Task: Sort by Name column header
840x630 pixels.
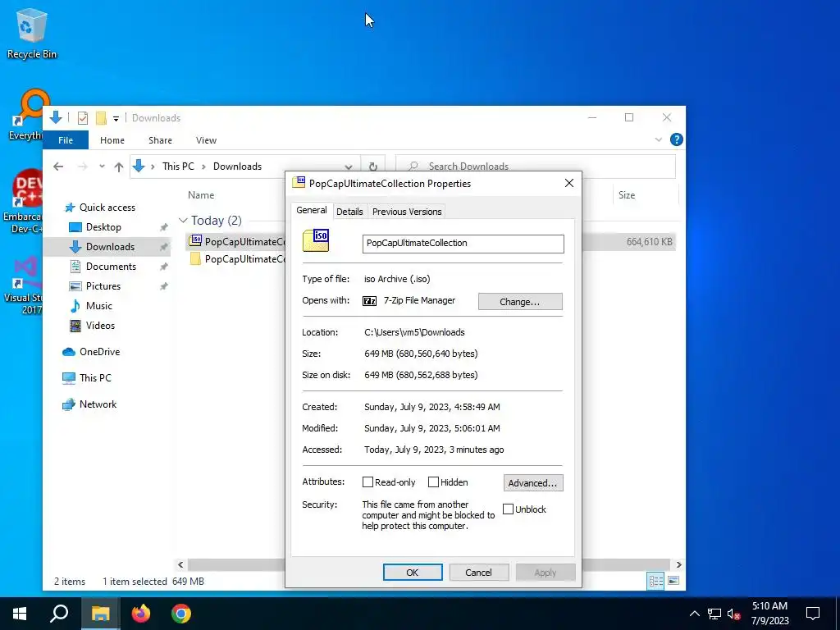Action: [201, 195]
